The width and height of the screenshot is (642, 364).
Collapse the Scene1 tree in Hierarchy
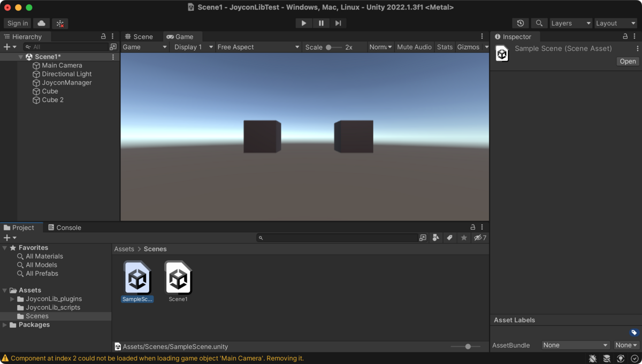(21, 57)
